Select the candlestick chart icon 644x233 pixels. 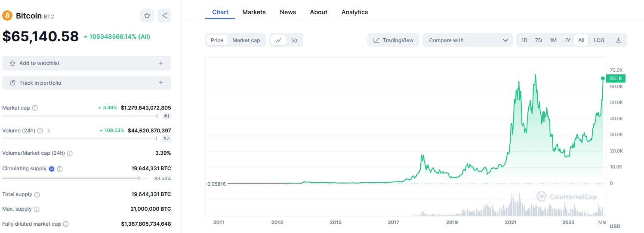tap(294, 40)
